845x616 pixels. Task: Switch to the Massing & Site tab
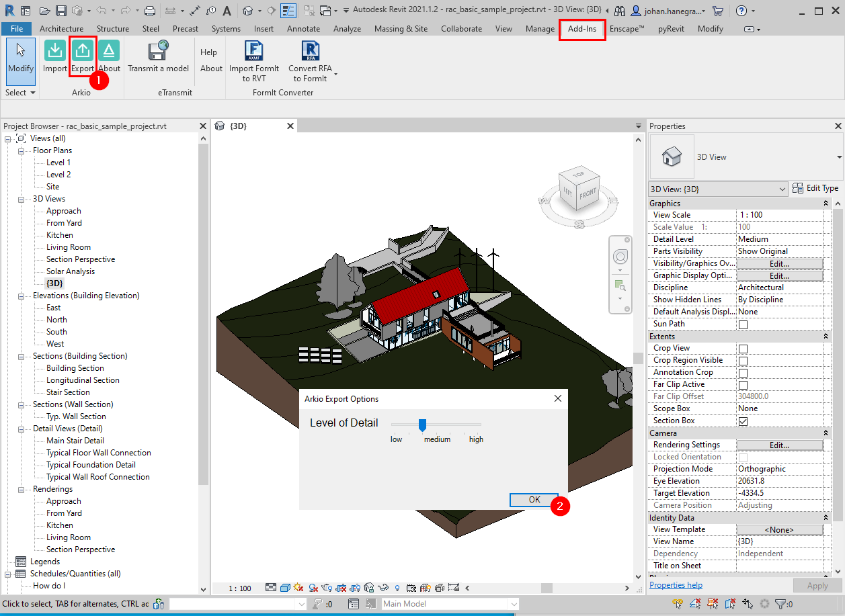click(x=401, y=29)
